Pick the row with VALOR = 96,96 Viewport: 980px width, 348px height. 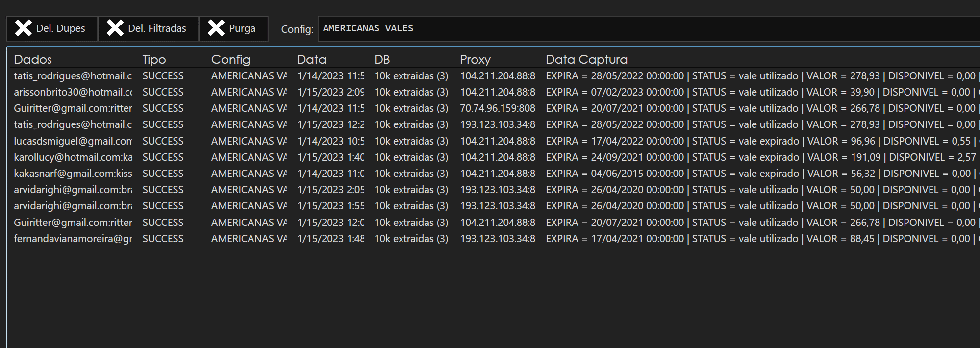pyautogui.click(x=490, y=141)
